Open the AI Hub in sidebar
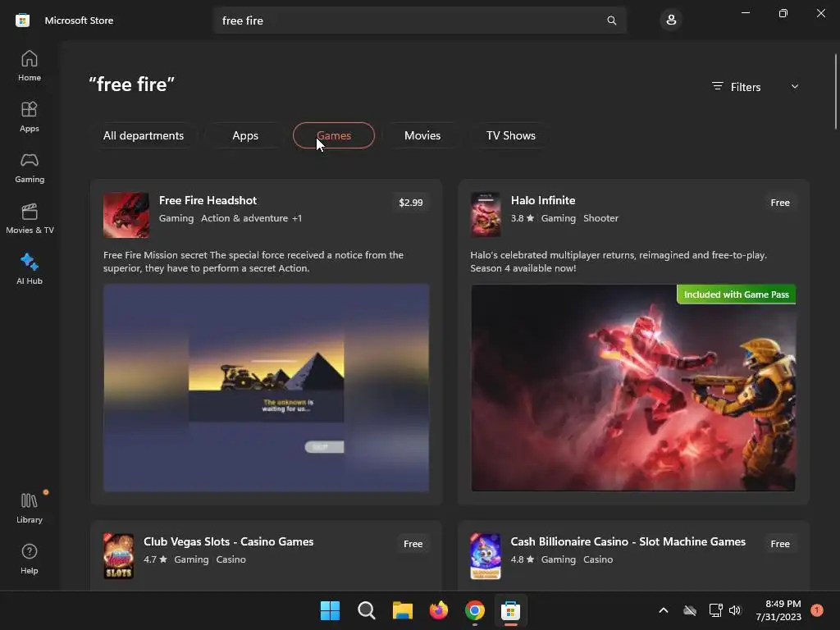The height and width of the screenshot is (630, 840). pos(30,269)
